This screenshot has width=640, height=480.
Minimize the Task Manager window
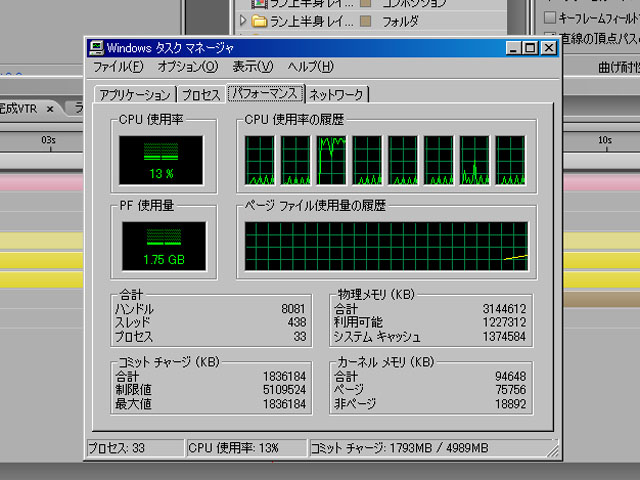tap(513, 48)
